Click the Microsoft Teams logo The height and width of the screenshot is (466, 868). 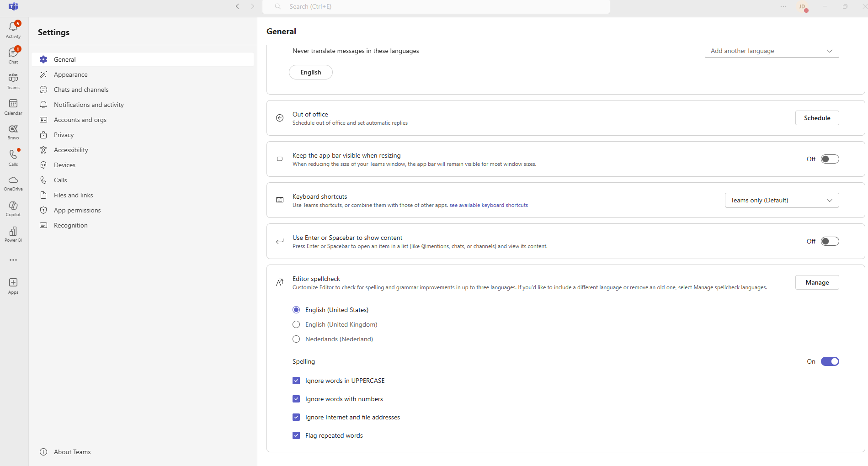point(13,6)
